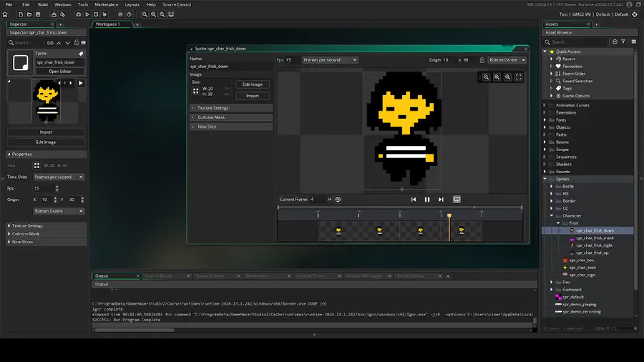The height and width of the screenshot is (362, 644).
Task: Toggle loop playback mode in Sprite editor
Action: click(x=457, y=200)
